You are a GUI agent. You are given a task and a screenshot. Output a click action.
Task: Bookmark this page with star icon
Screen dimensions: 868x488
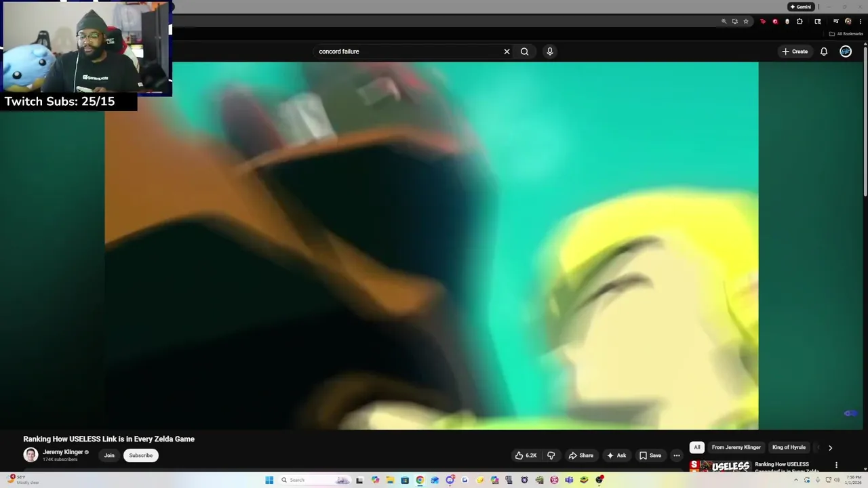(x=746, y=22)
